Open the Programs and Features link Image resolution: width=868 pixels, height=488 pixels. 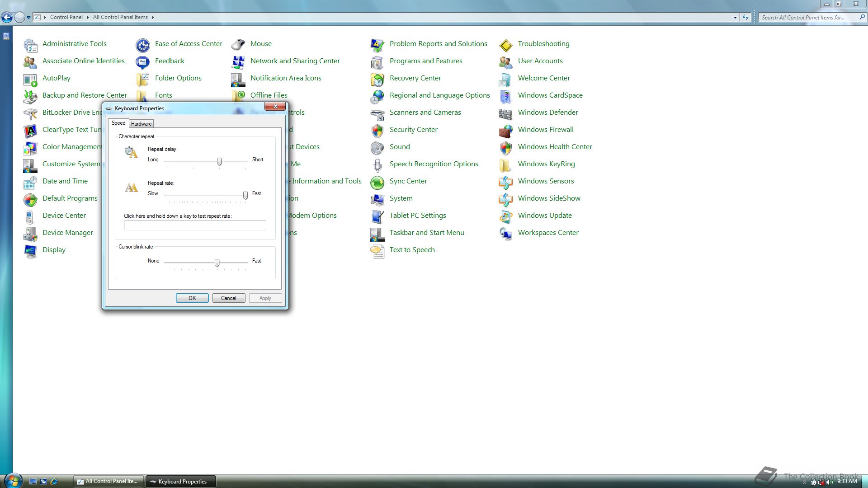[426, 61]
